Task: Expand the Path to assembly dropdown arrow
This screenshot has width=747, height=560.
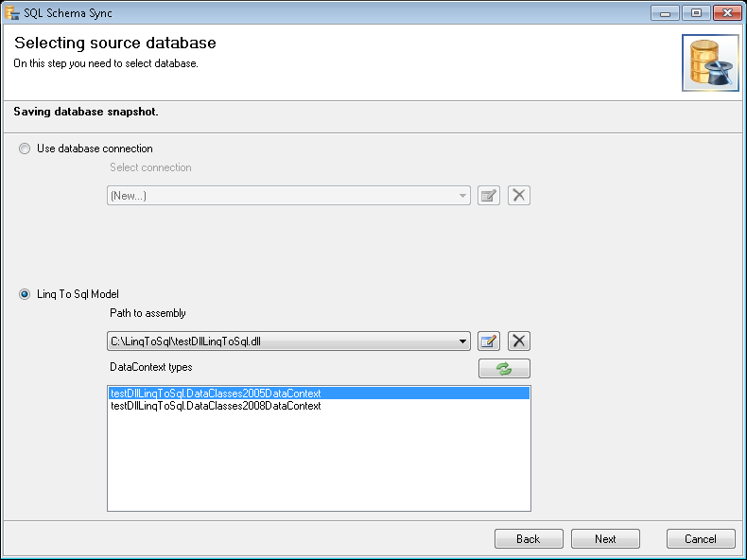Action: click(x=462, y=341)
